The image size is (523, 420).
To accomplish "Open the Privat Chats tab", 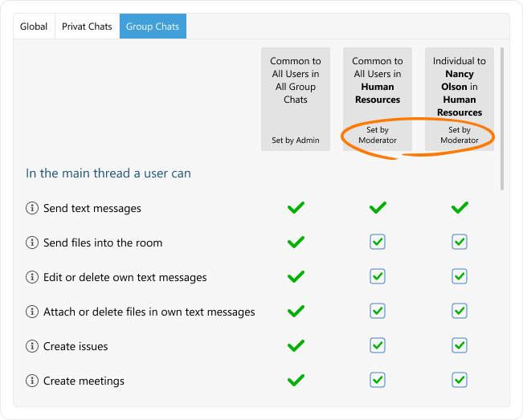I will coord(87,27).
